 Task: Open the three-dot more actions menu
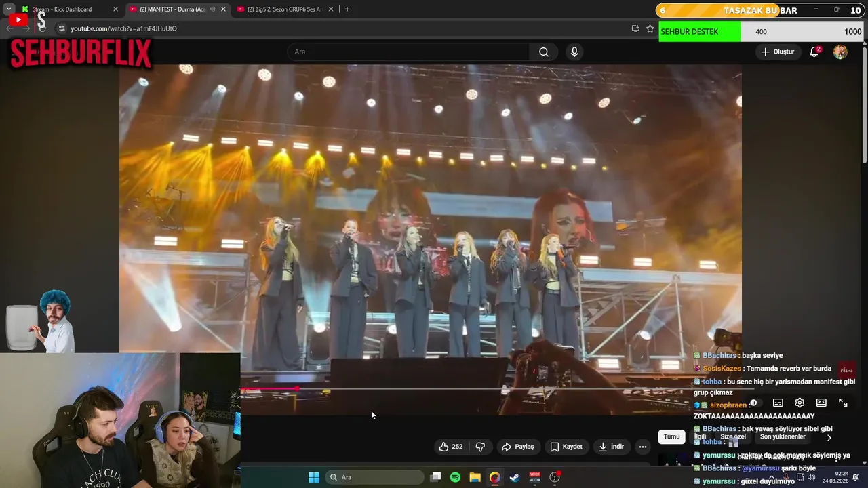[643, 447]
